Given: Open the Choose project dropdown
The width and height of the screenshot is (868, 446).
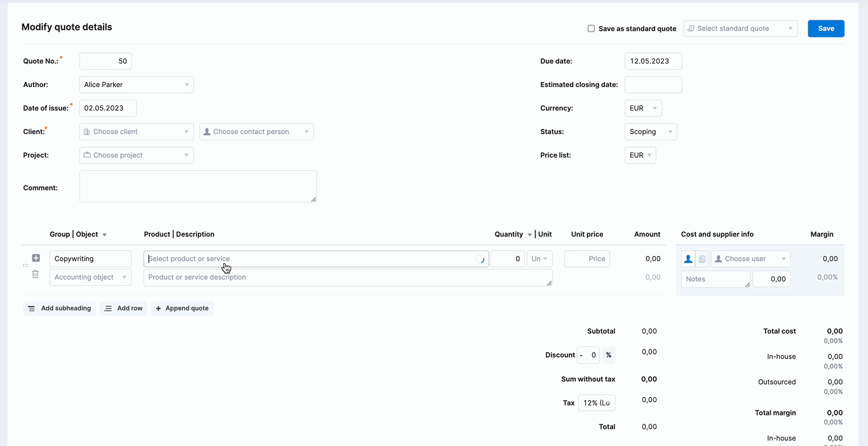Looking at the screenshot, I should click(x=136, y=155).
